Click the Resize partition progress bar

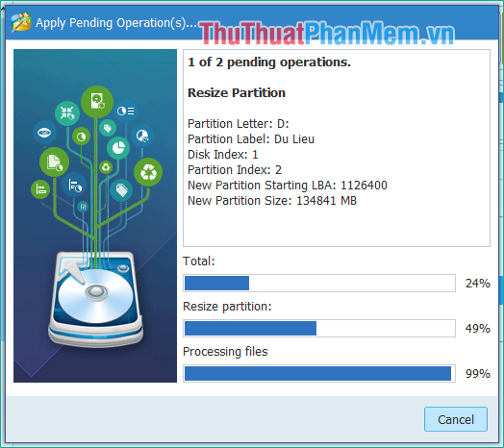319,328
